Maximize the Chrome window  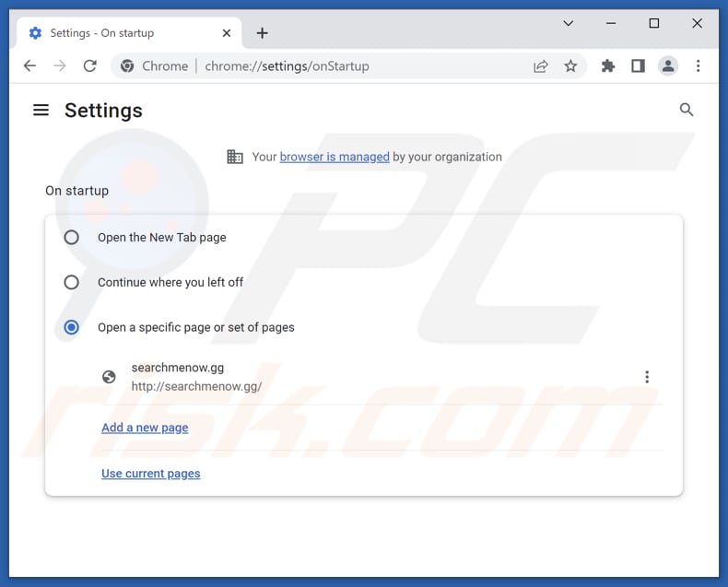[x=653, y=23]
